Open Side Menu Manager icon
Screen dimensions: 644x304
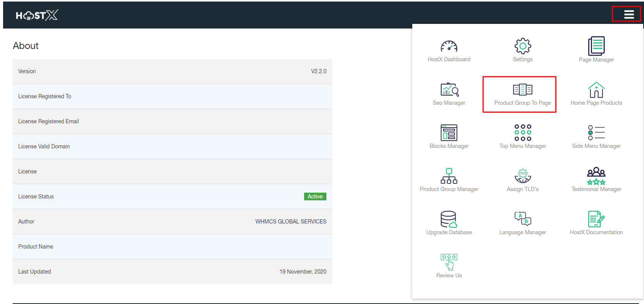596,133
